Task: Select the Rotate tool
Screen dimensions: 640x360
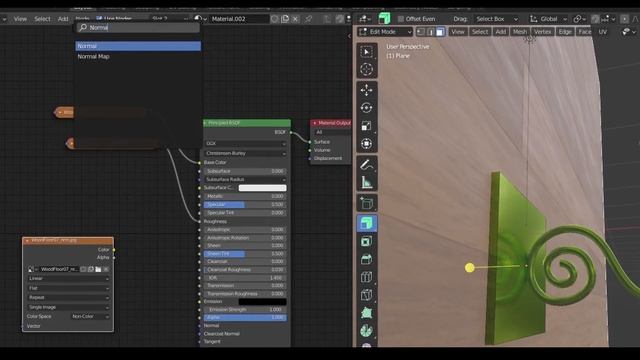Action: click(367, 108)
